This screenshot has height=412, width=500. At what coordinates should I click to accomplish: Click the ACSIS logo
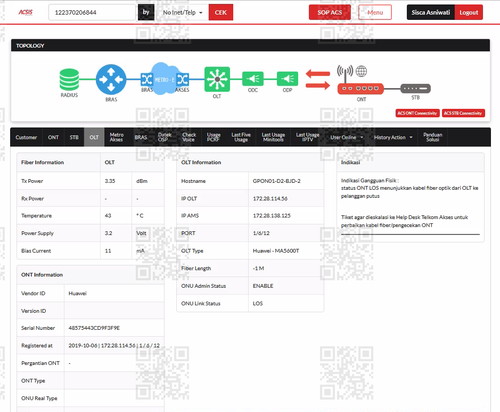25,12
